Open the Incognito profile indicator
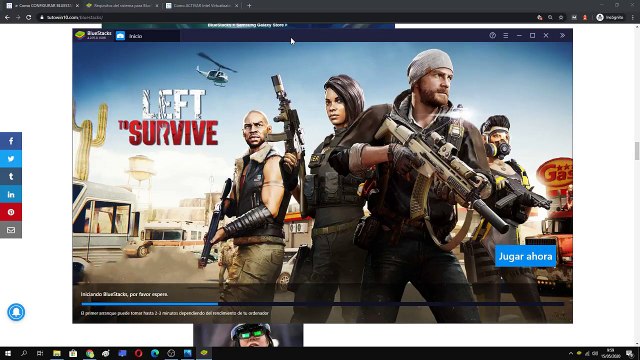Viewport: 640px width, 360px height. 610,17
